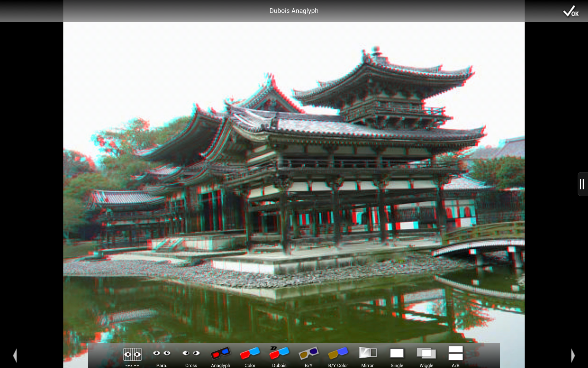588x368 pixels.
Task: Select the 3D LCD viewing mode icon
Action: 132,354
